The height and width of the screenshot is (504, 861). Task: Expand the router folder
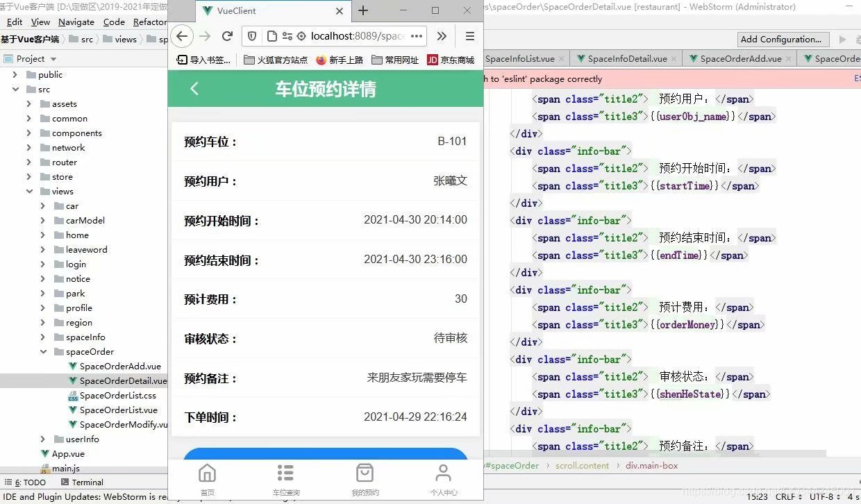(x=28, y=162)
